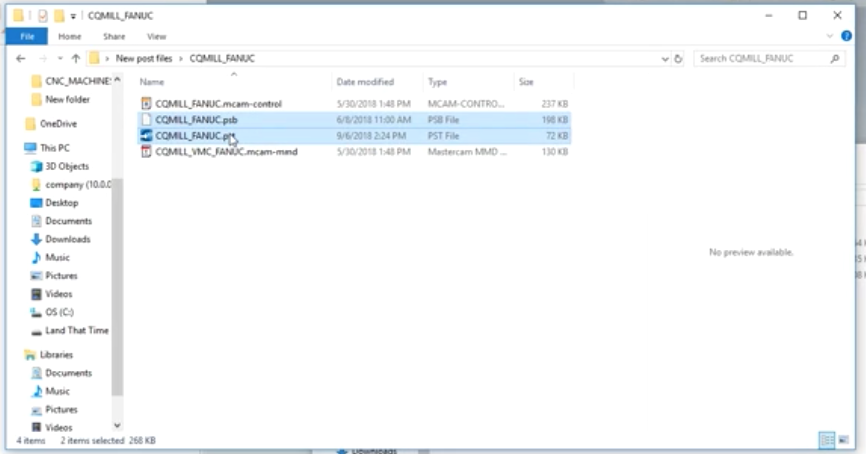Click the search magnifier icon
Image resolution: width=866 pixels, height=454 pixels.
coord(835,59)
